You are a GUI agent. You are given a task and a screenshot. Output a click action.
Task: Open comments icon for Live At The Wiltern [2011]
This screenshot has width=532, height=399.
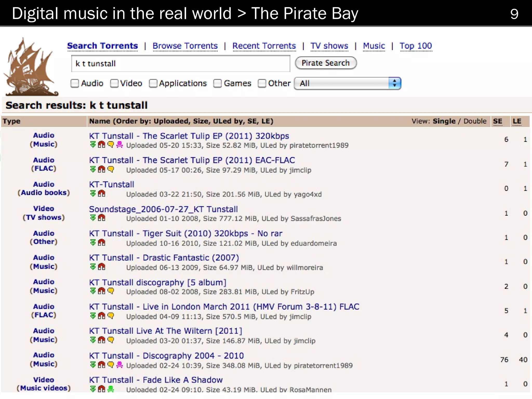111,340
